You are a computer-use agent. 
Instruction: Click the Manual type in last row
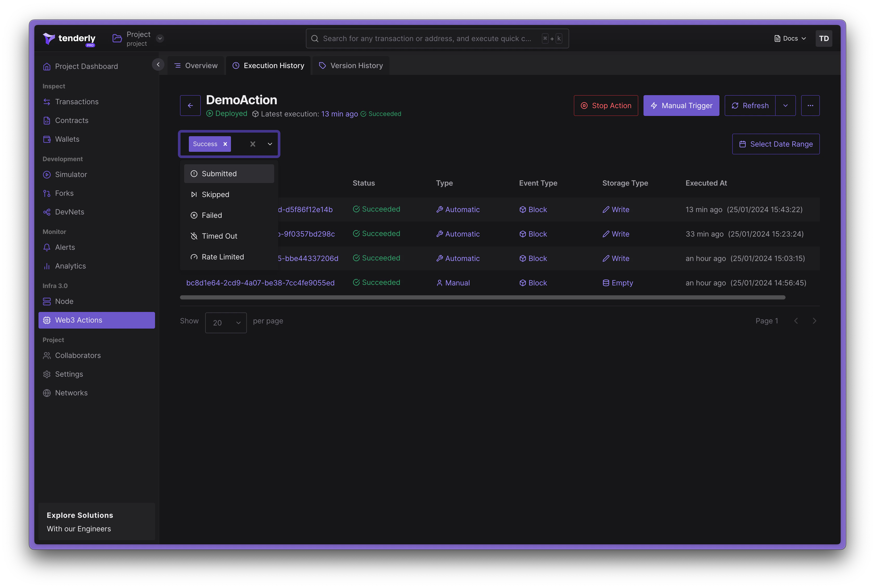point(453,283)
